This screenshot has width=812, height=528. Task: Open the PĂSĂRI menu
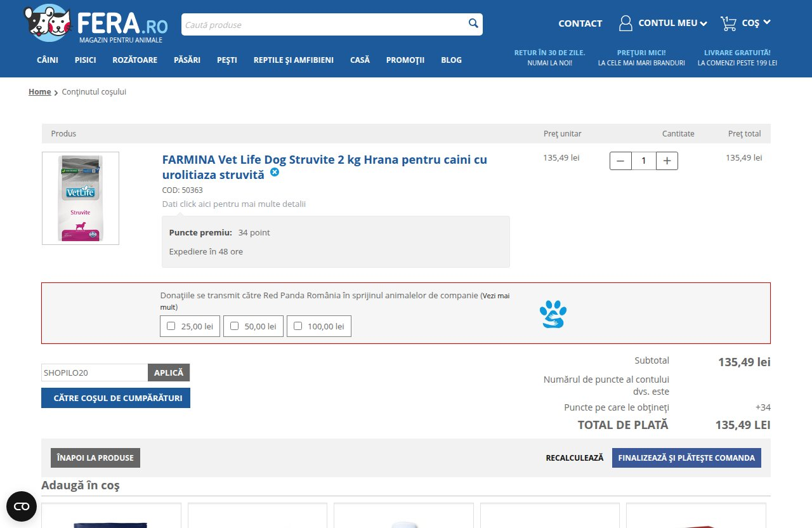tap(187, 60)
